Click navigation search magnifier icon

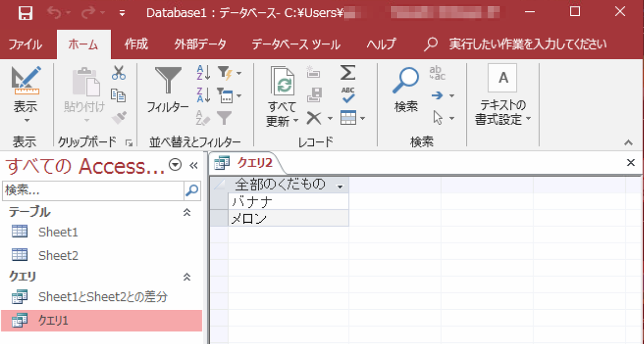(192, 190)
